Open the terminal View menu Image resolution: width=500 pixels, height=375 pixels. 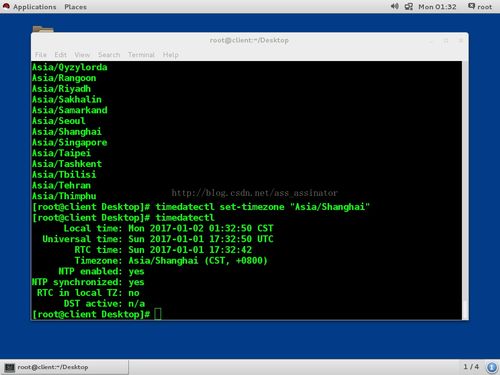82,55
